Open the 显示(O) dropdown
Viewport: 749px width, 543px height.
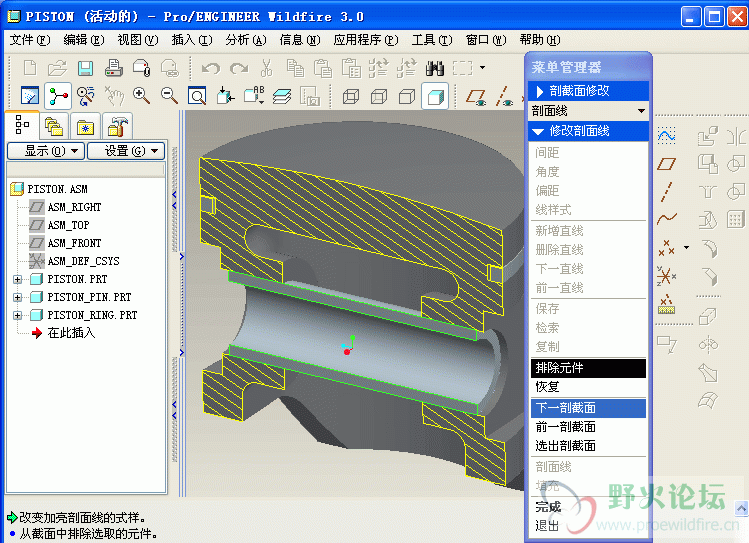(46, 151)
